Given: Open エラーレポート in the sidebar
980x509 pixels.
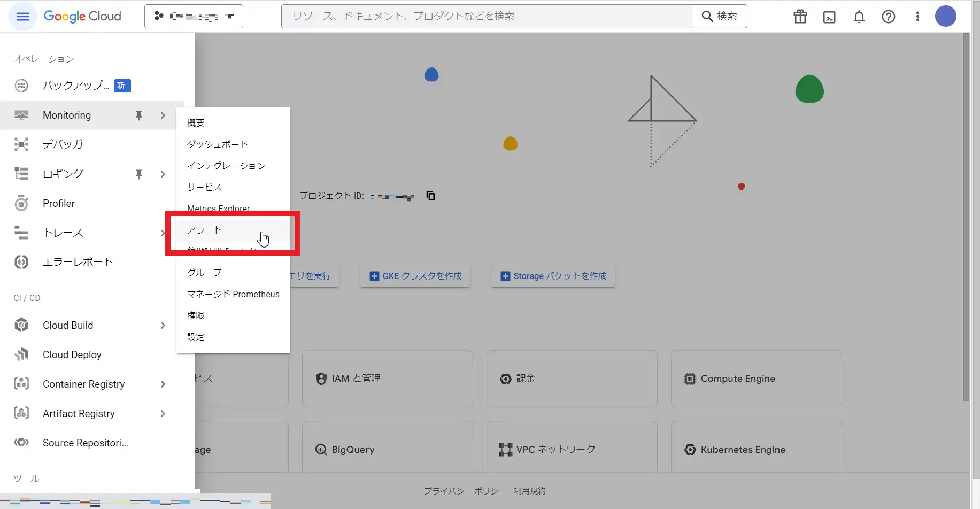Looking at the screenshot, I should click(x=78, y=262).
